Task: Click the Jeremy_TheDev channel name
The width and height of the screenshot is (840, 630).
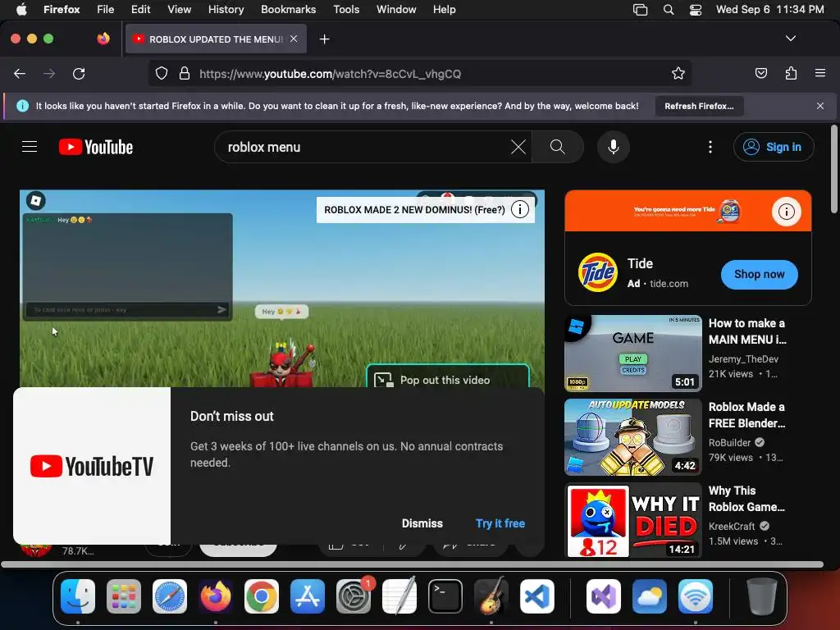Action: 743,359
